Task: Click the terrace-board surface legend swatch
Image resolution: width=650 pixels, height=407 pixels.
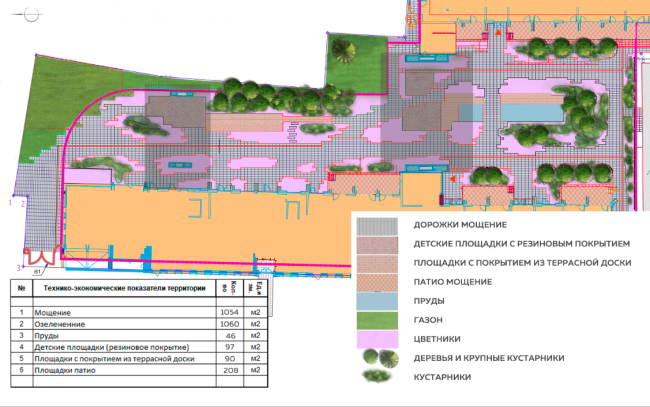Action: tap(380, 263)
